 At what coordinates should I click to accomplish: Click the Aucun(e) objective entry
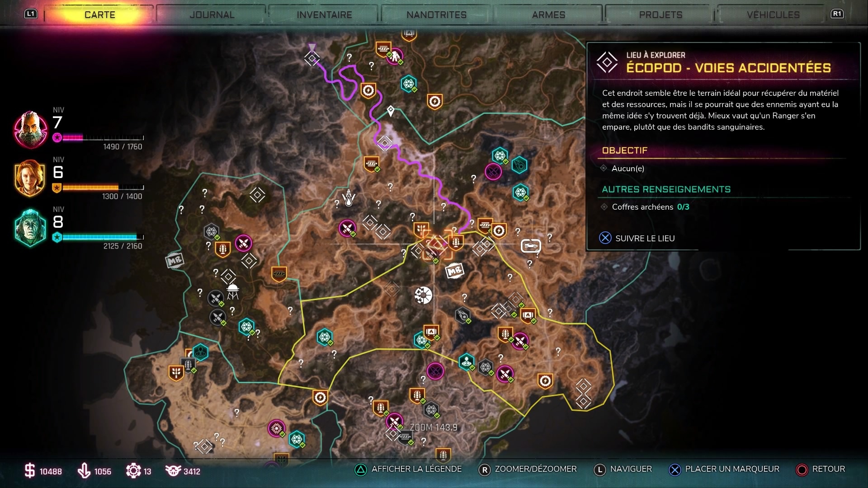(623, 169)
